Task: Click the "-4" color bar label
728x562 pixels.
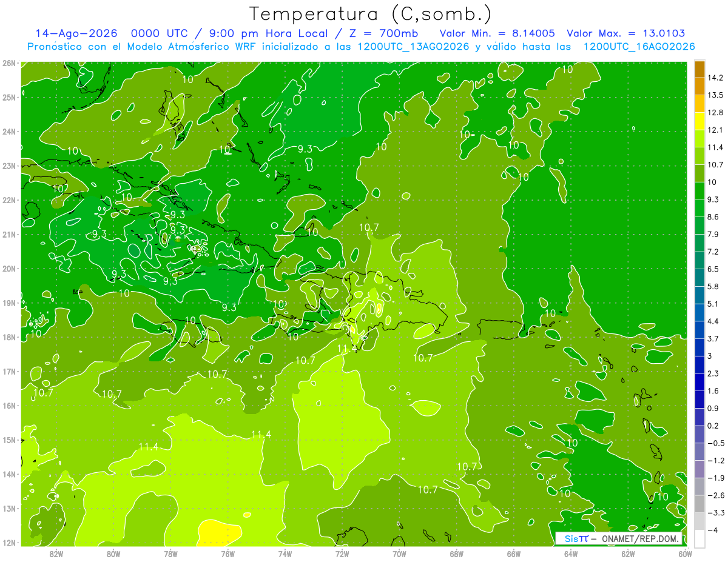Action: tap(712, 530)
